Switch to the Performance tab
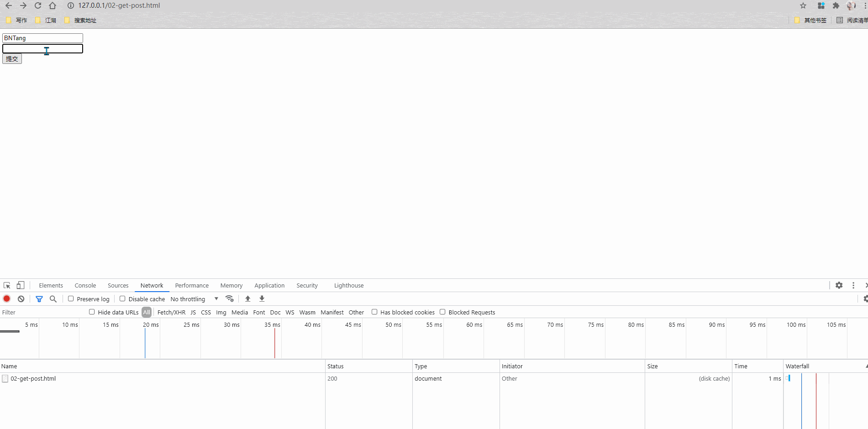868x429 pixels. pos(192,285)
